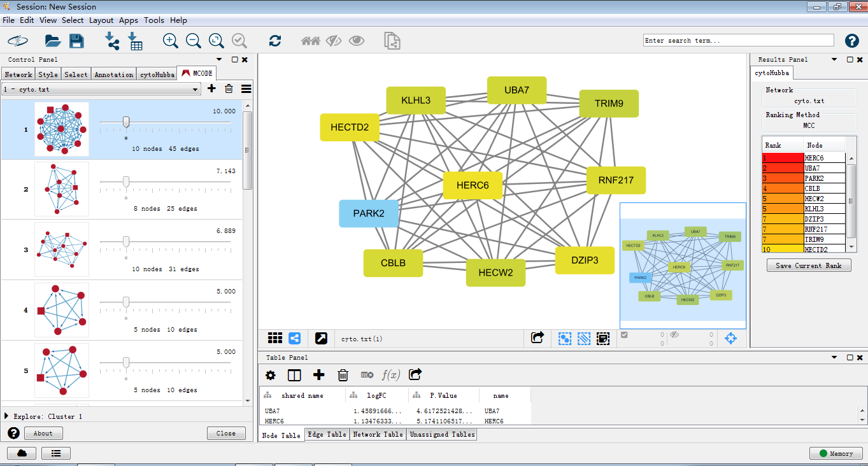Fit view crosshair icon bottom right
The width and height of the screenshot is (868, 466).
coord(731,338)
